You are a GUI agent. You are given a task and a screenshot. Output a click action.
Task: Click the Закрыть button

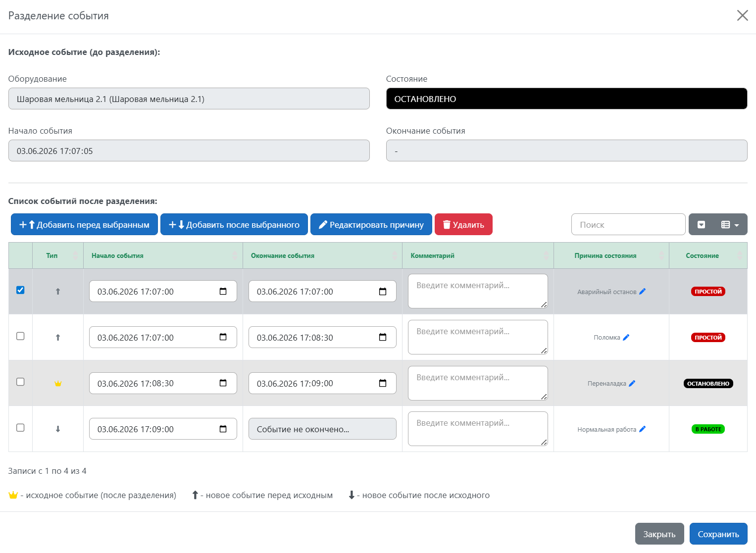(659, 534)
